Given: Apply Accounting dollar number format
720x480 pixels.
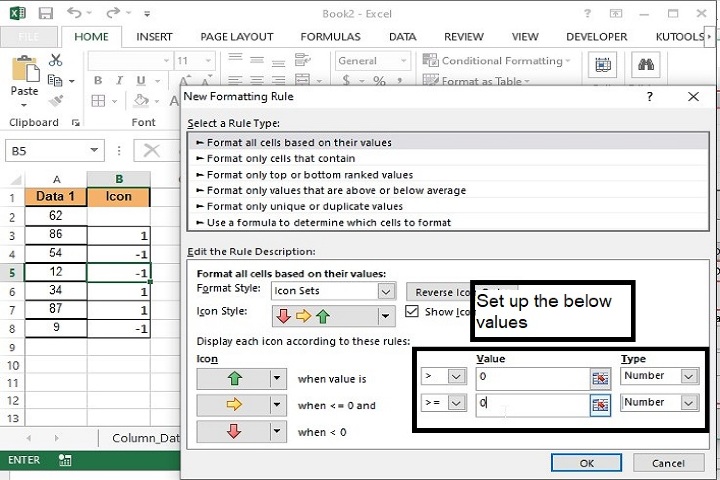Looking at the screenshot, I should [346, 80].
